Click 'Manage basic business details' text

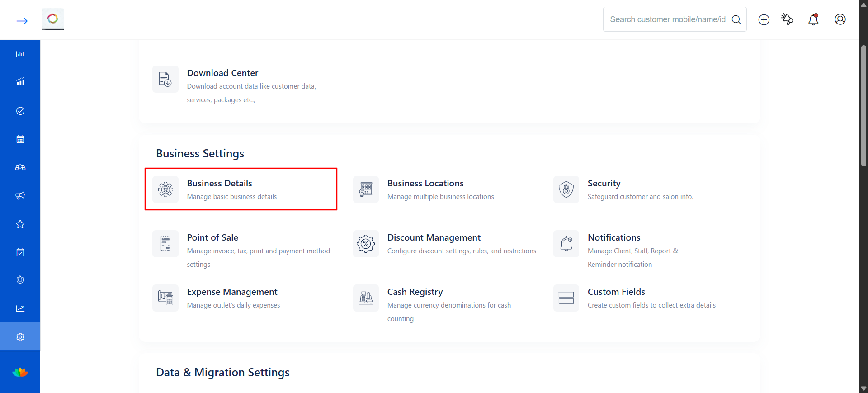(232, 197)
